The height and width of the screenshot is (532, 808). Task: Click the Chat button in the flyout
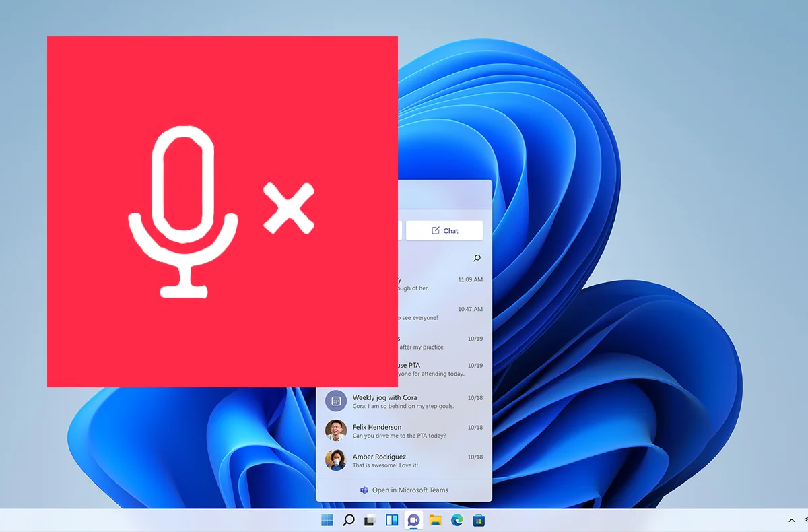(444, 230)
